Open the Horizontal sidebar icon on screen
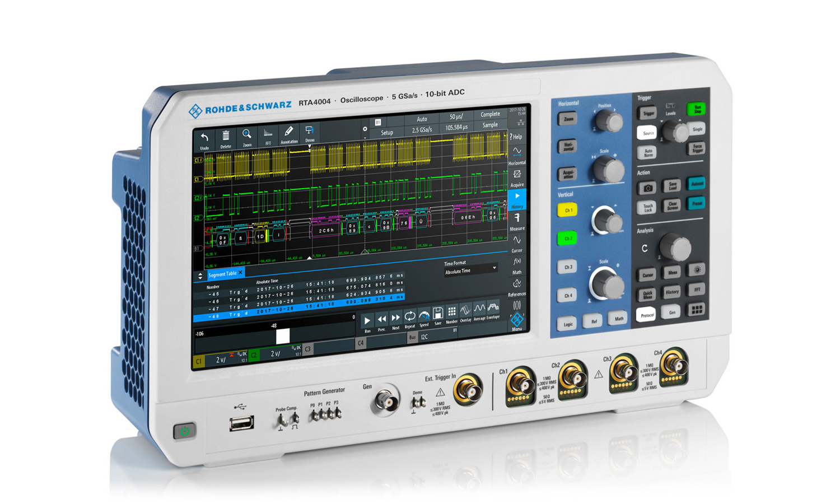Viewport: 840px width, 504px height. (x=517, y=156)
